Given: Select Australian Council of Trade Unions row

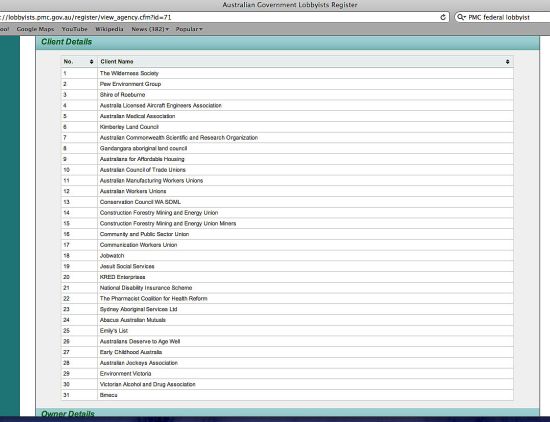Looking at the screenshot, I should [287, 170].
